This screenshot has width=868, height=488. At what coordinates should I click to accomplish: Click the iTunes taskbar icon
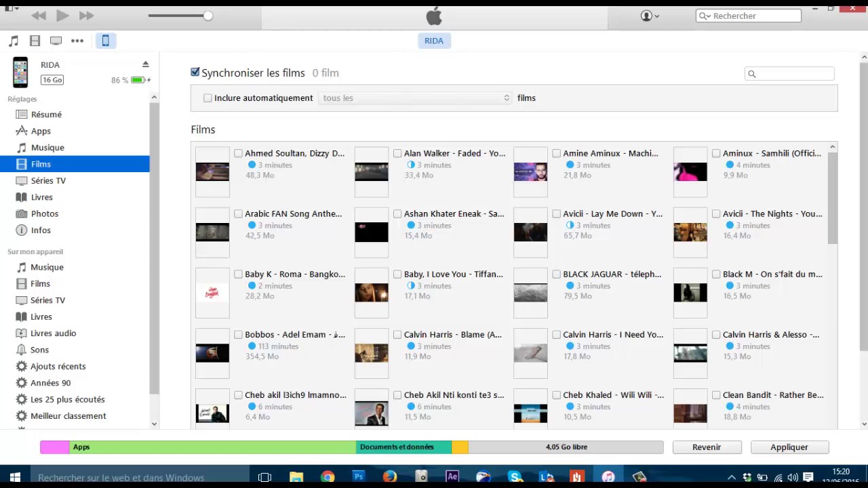click(x=608, y=477)
